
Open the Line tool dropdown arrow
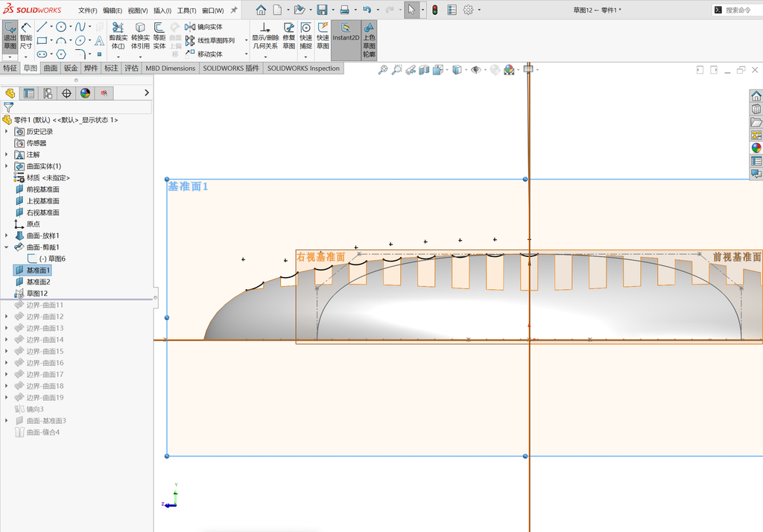tap(51, 27)
